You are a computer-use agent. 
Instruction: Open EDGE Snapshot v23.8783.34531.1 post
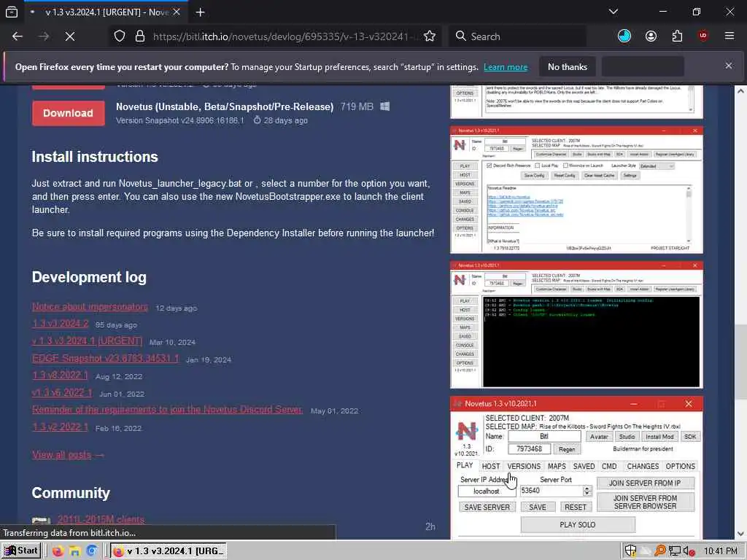(105, 358)
